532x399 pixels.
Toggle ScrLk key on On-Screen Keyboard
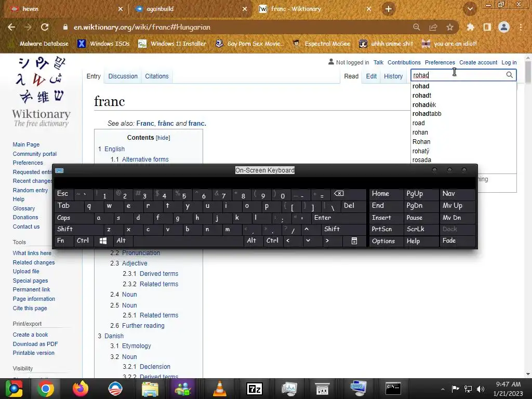(x=421, y=229)
